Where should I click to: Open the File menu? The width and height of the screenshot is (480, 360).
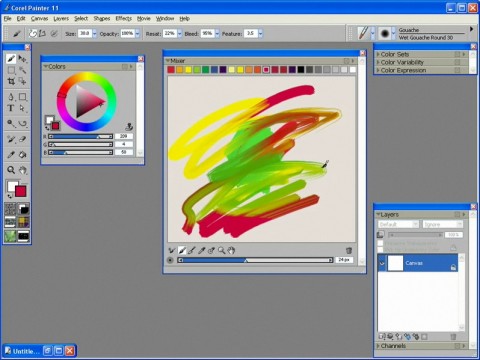coord(8,18)
